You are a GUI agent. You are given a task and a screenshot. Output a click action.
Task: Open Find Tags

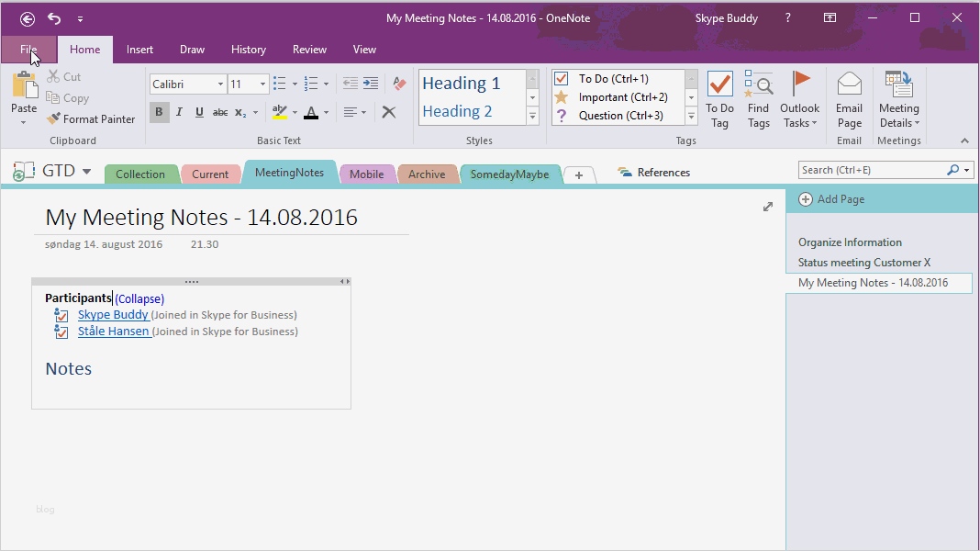point(758,97)
